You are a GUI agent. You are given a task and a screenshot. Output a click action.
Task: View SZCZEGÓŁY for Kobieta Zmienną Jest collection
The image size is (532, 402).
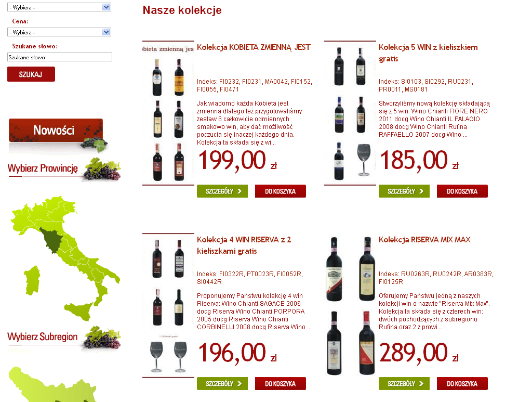point(222,191)
